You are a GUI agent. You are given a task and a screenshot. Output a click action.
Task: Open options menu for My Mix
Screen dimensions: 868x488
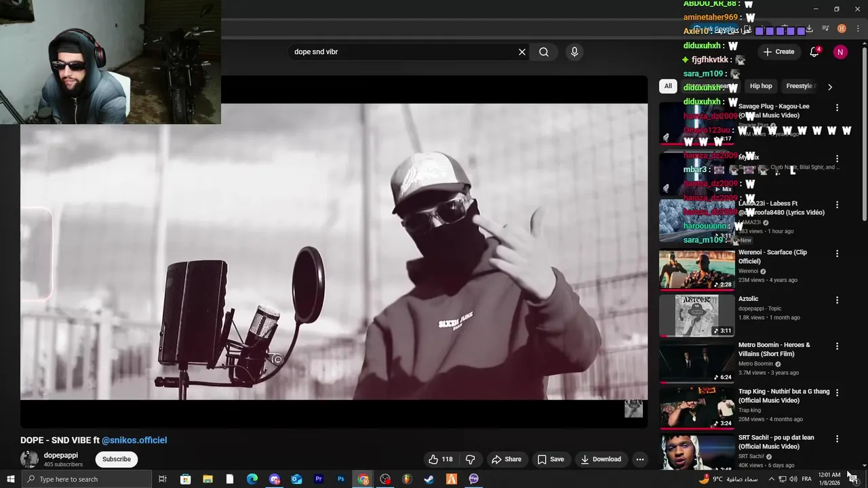coord(837,158)
